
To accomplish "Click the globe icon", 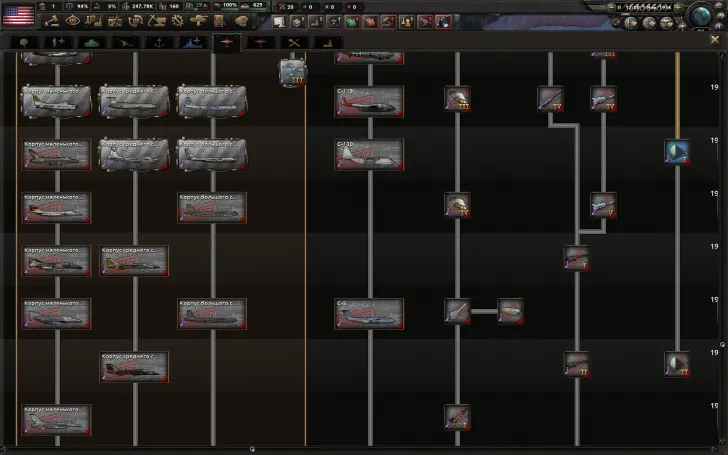I will (x=700, y=15).
